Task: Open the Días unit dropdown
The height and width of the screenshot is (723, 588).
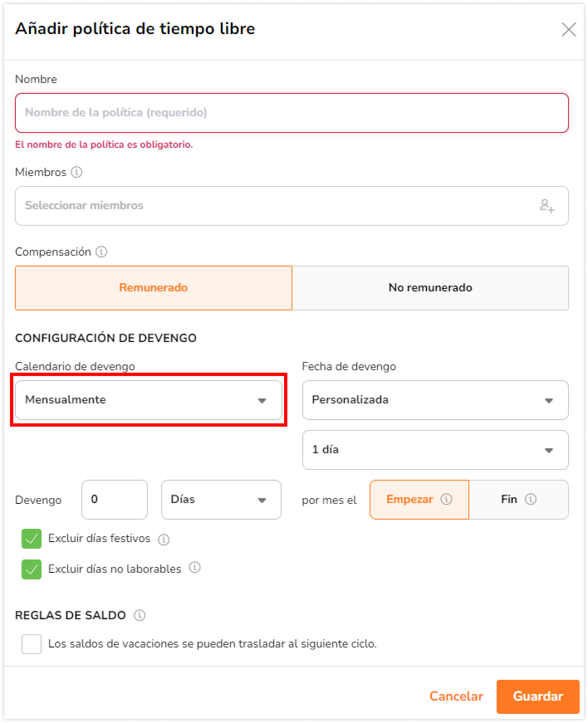Action: (221, 500)
